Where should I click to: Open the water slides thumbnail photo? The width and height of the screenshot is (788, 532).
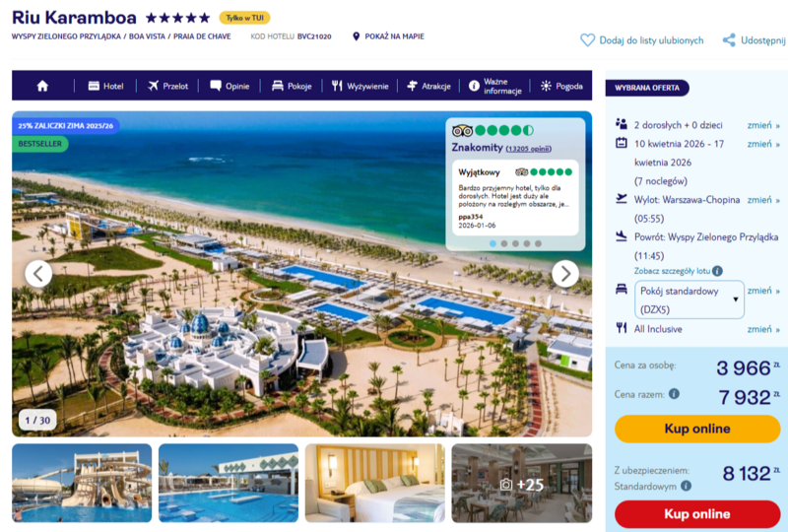82,483
